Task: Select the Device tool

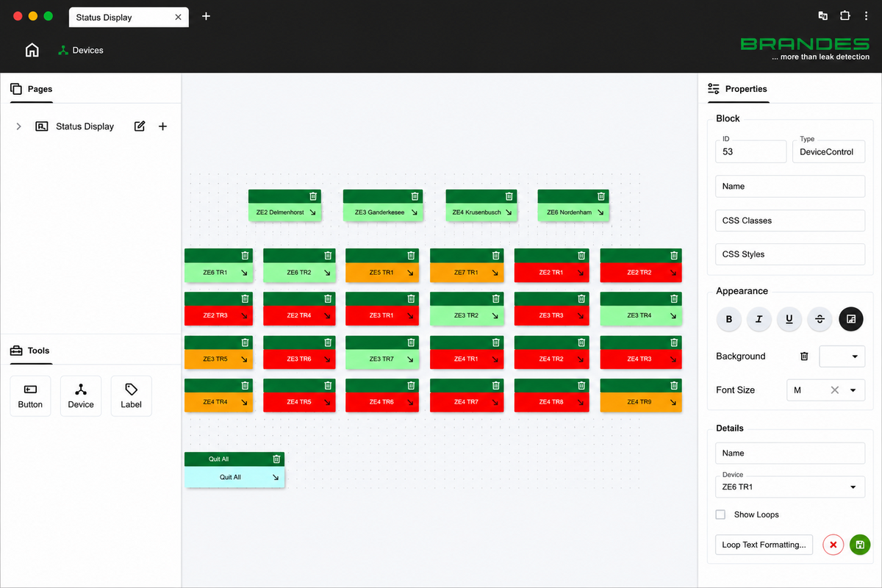Action: pos(81,396)
